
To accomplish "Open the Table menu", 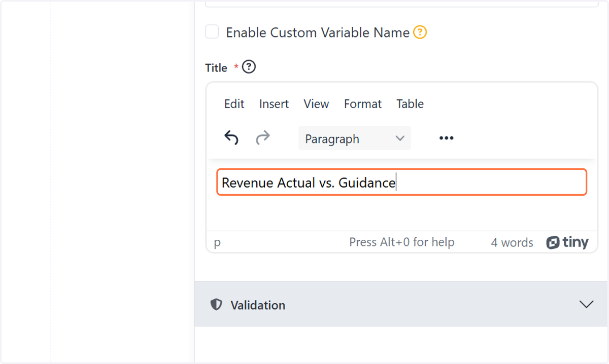I will pyautogui.click(x=410, y=104).
